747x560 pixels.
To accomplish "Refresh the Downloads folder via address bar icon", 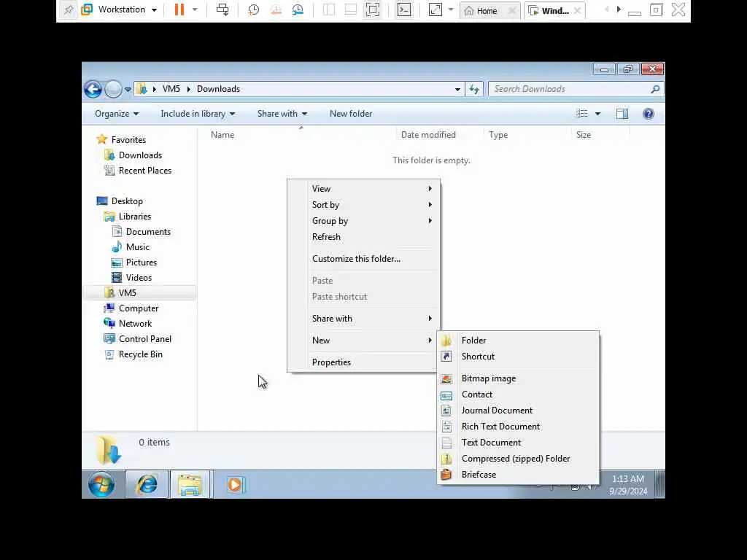I will (474, 89).
